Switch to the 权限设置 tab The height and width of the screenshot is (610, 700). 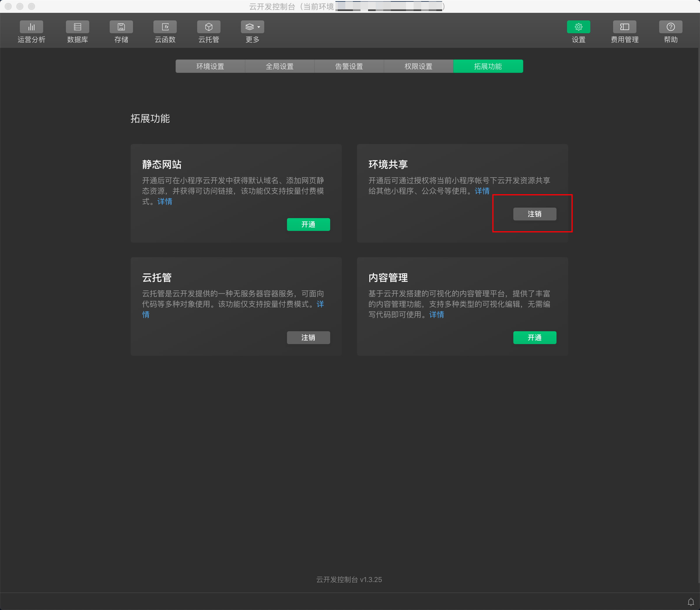[x=419, y=66]
